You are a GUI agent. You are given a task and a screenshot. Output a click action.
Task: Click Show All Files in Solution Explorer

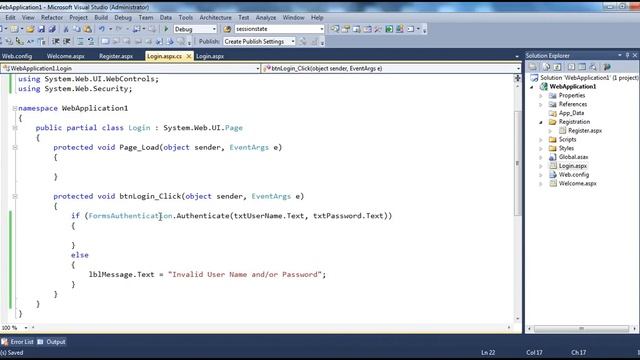[x=546, y=67]
